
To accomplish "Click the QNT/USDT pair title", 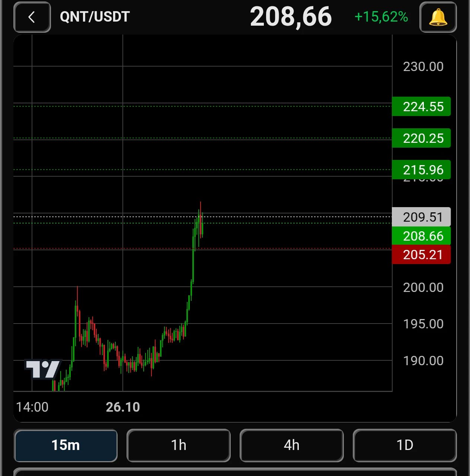I will click(95, 17).
